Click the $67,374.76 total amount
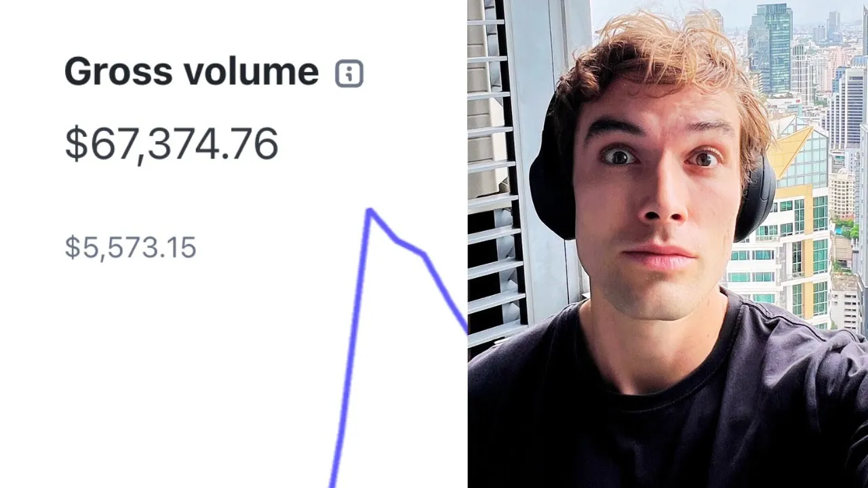Viewport: 868px width, 488px height. click(x=171, y=144)
